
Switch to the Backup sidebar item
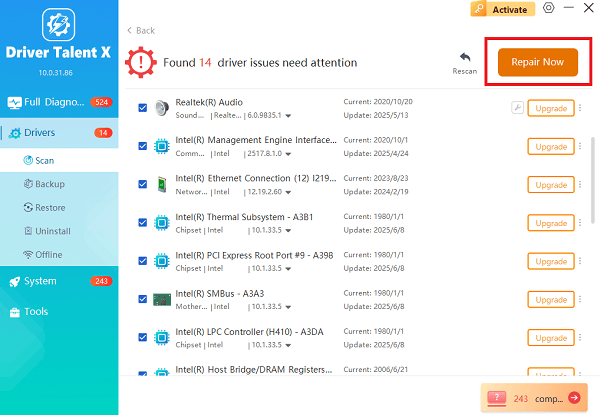[x=49, y=184]
